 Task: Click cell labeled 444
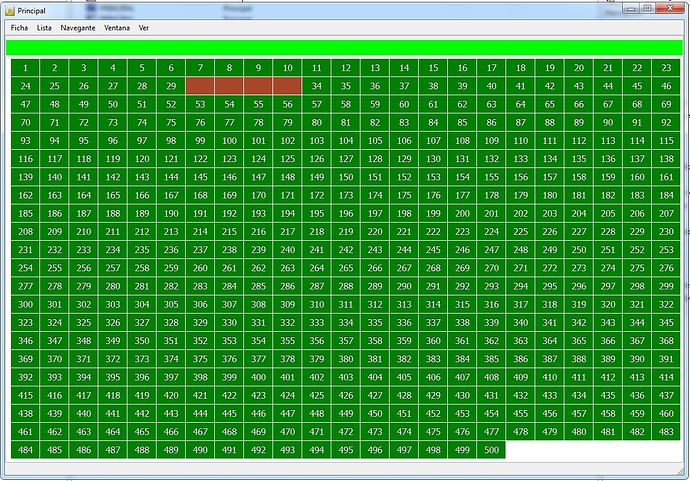click(200, 413)
